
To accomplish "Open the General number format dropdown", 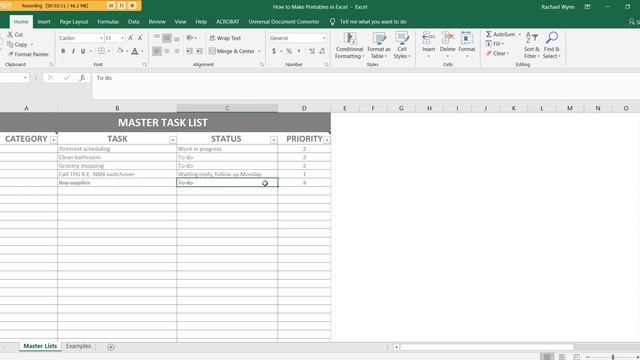I will (x=324, y=38).
